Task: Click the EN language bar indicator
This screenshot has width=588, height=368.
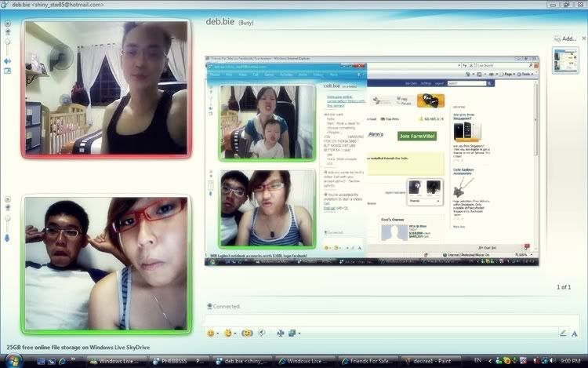Action: point(477,360)
